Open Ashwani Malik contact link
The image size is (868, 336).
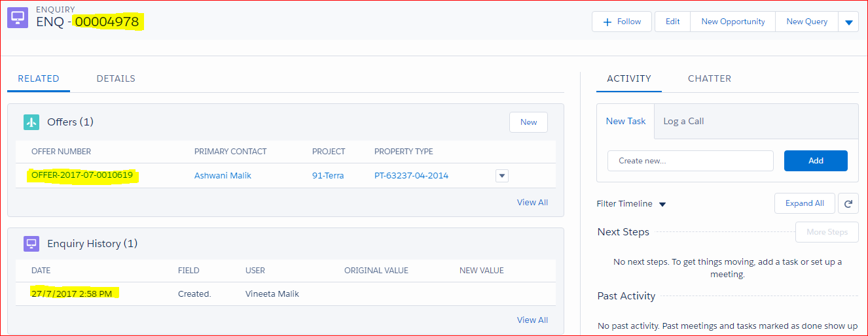pyautogui.click(x=223, y=175)
